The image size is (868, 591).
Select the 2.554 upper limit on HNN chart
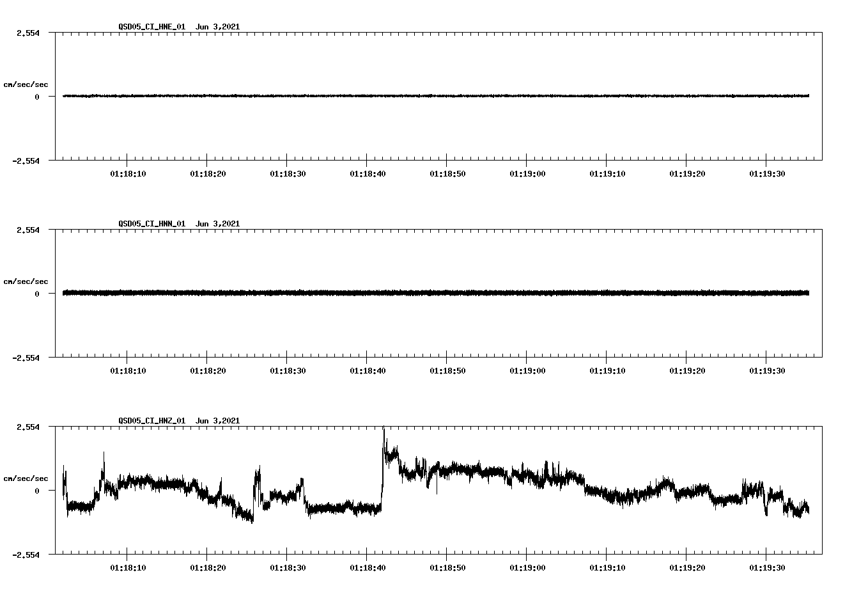coord(27,230)
